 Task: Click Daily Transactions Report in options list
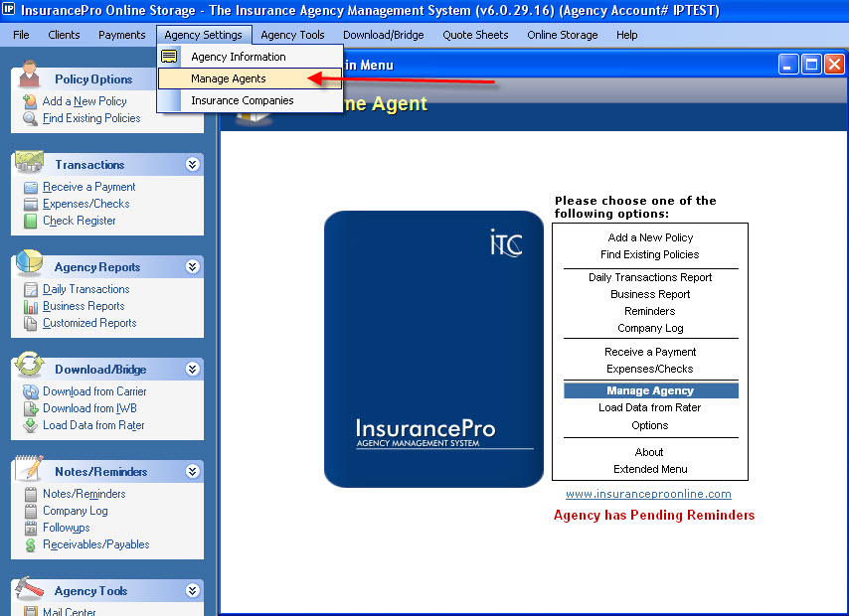click(x=650, y=277)
